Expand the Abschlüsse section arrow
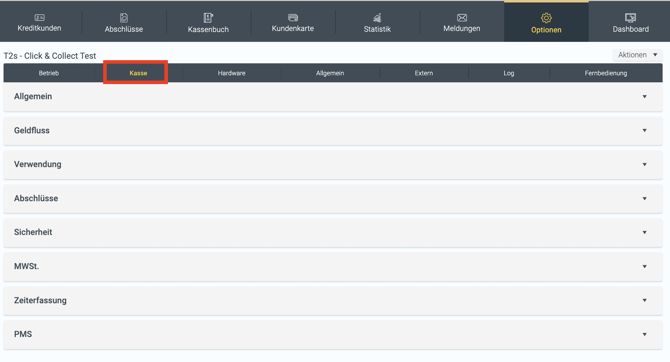Viewport: 670px width, 362px height. click(x=644, y=198)
